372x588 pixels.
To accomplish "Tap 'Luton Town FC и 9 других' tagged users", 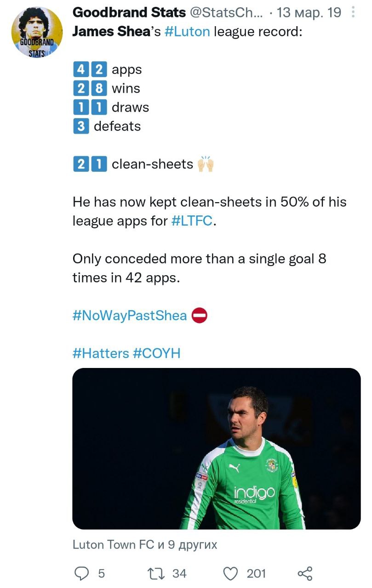I will tap(145, 545).
